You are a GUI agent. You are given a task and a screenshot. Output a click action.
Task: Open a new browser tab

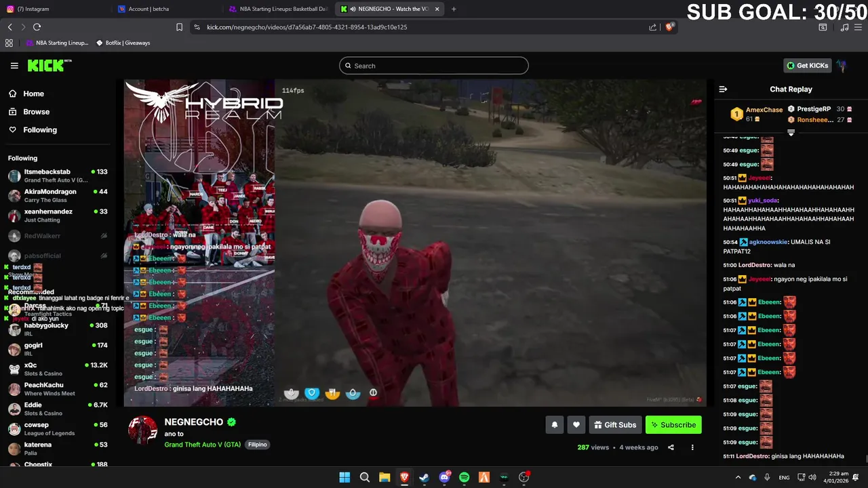click(454, 9)
